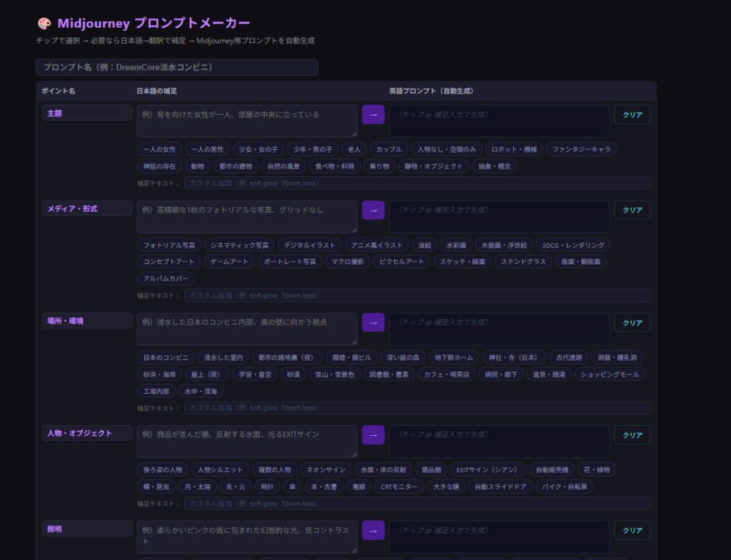Choose the 宇宙・星空 location chip
This screenshot has width=731, height=560.
pos(256,374)
